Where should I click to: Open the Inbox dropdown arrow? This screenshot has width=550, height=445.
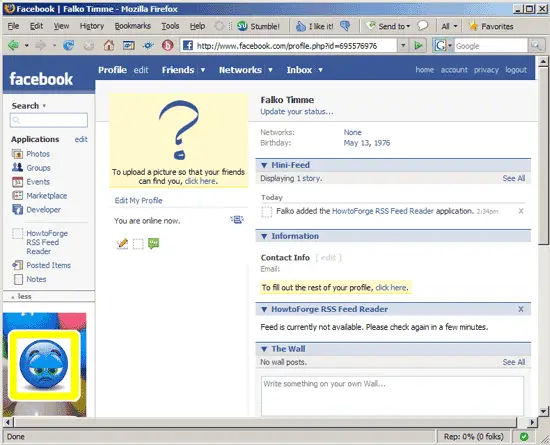coord(320,70)
